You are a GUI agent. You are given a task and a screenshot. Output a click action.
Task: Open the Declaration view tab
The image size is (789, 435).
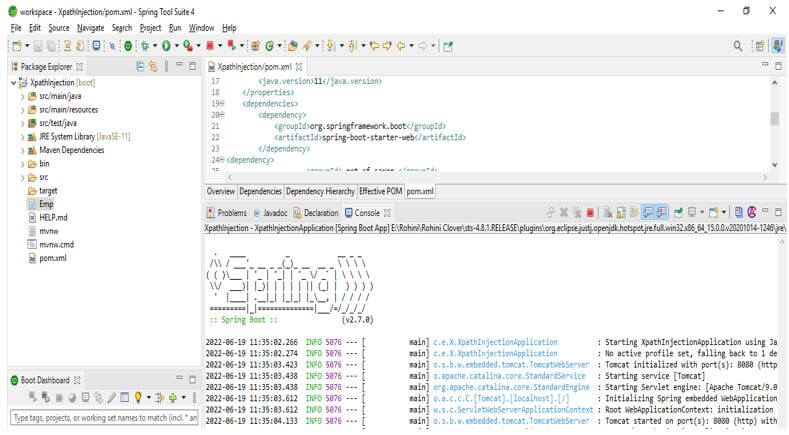(x=316, y=213)
